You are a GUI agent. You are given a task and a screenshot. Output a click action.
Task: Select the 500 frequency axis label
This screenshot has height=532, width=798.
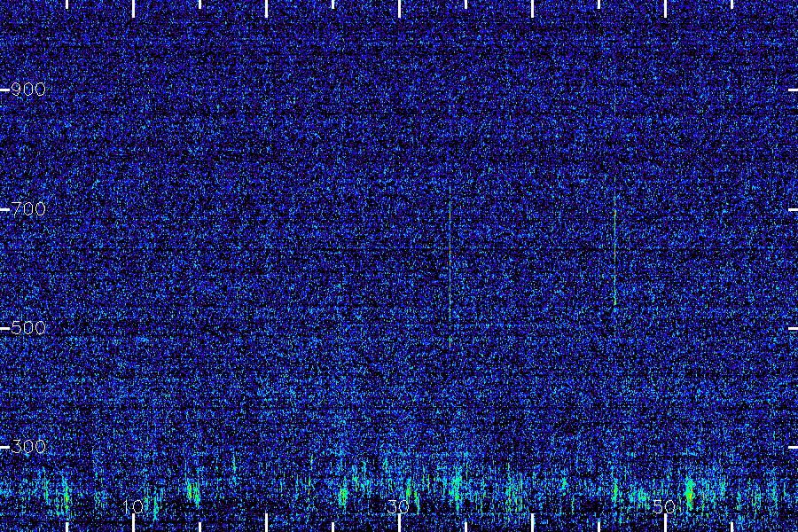[x=28, y=327]
